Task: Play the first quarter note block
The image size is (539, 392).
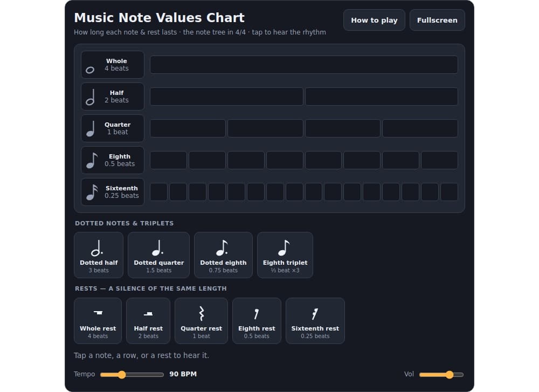Action: [x=188, y=128]
